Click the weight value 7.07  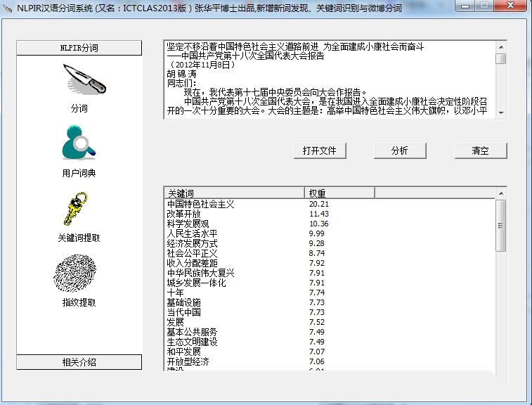tap(317, 352)
